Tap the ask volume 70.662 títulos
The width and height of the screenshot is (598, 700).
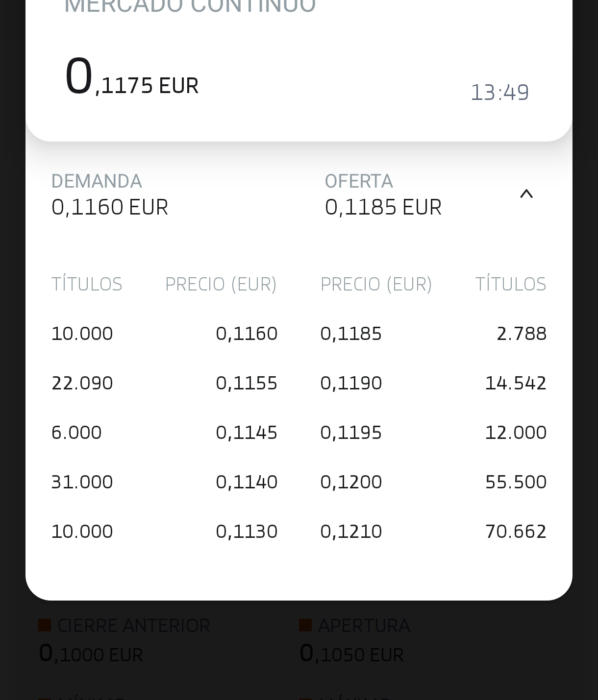[516, 531]
